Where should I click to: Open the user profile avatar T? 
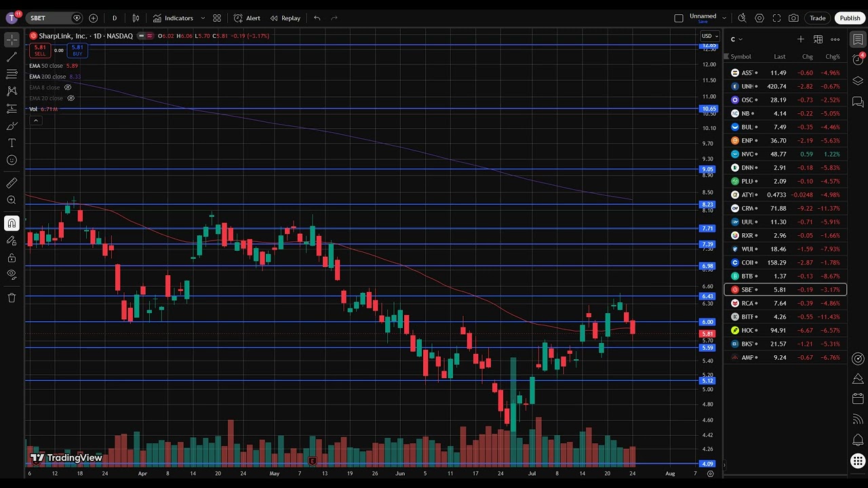11,18
